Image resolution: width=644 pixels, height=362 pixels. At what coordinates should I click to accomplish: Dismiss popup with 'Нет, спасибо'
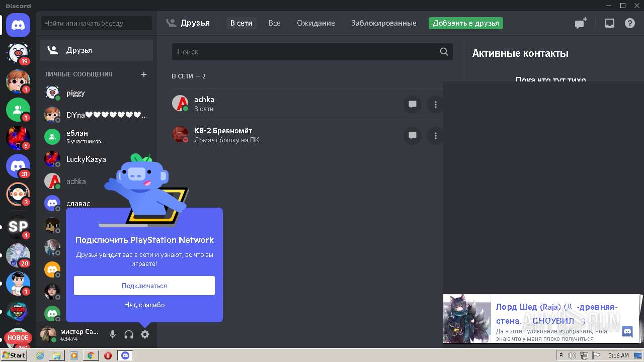coord(144,305)
